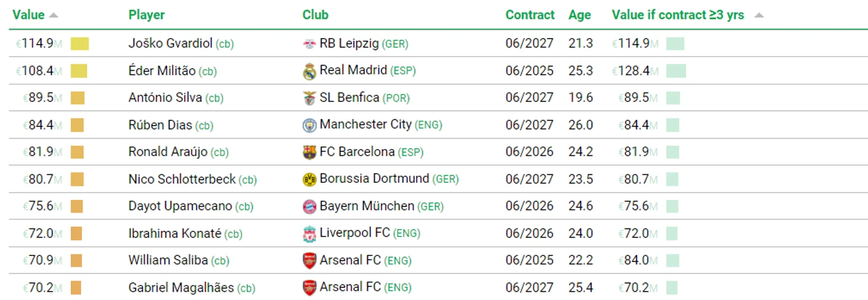Sort by the Value column arrow
868x300 pixels.
54,15
